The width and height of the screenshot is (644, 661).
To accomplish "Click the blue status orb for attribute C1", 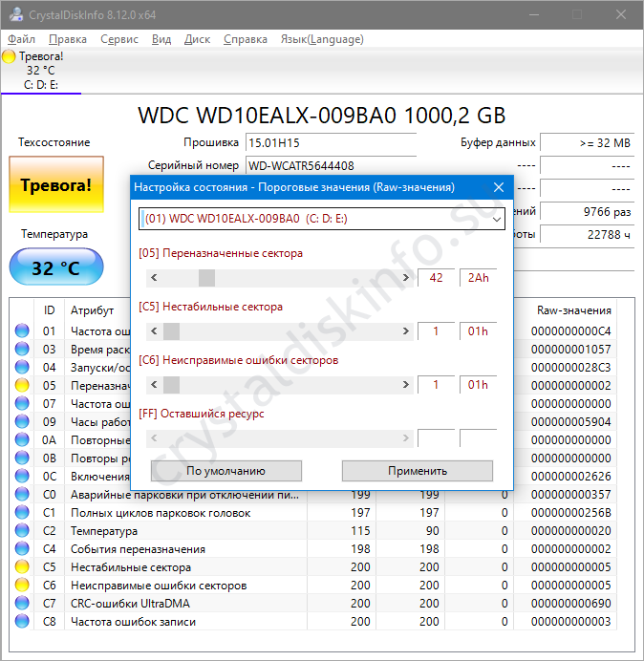I will pos(22,512).
